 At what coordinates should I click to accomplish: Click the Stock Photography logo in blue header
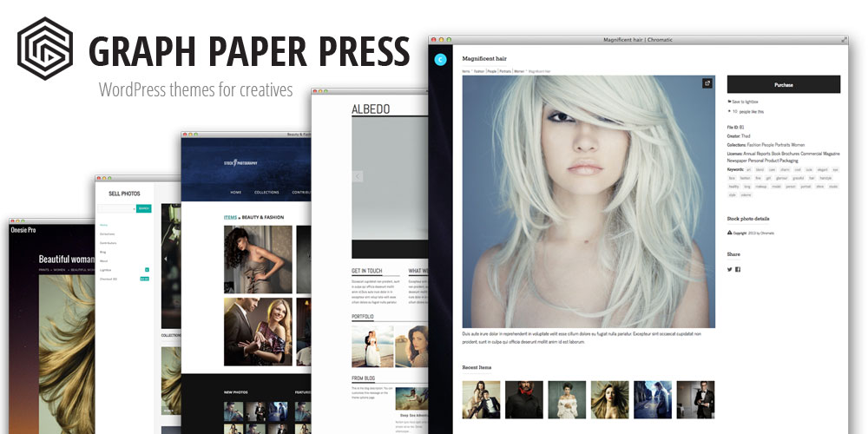tap(240, 163)
